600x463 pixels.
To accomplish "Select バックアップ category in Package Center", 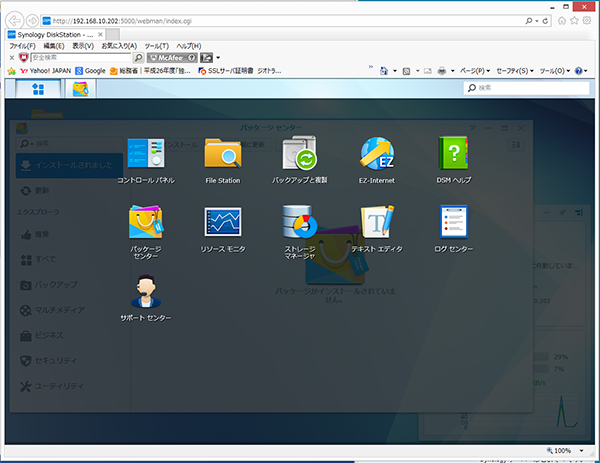I will pos(69,285).
